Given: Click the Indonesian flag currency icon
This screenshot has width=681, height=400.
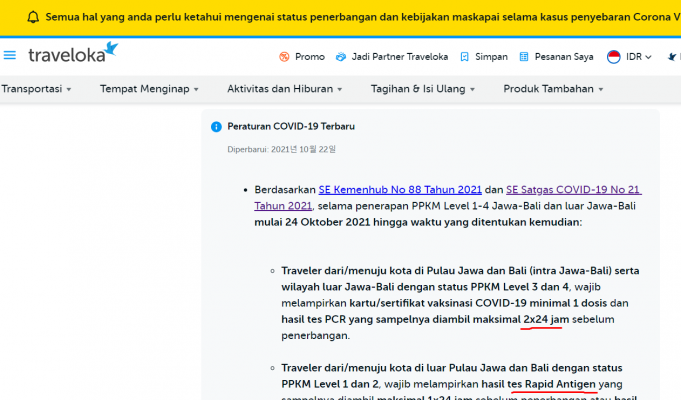Looking at the screenshot, I should (614, 57).
